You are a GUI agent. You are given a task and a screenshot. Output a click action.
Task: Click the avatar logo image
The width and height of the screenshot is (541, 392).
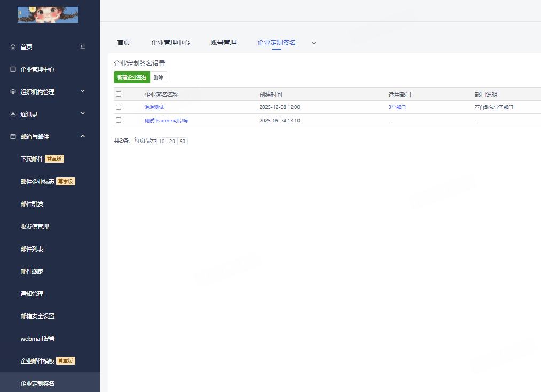(x=48, y=15)
